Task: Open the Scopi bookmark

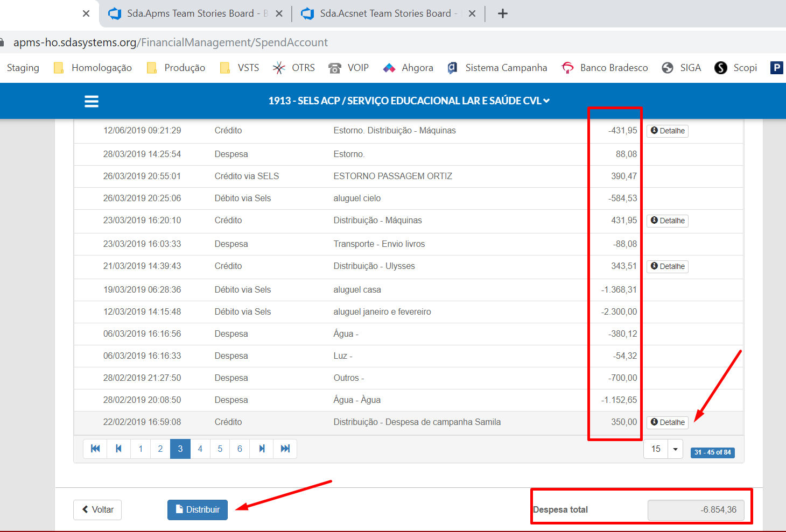Action: [x=735, y=68]
